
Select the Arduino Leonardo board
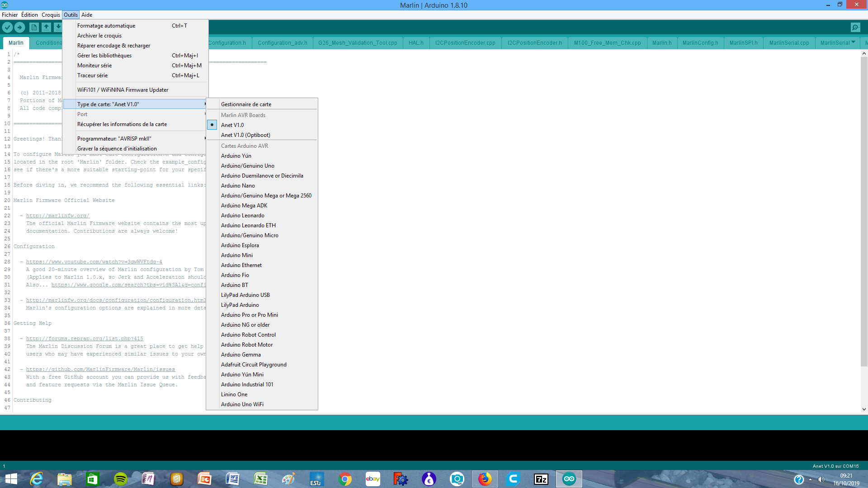pyautogui.click(x=262, y=216)
